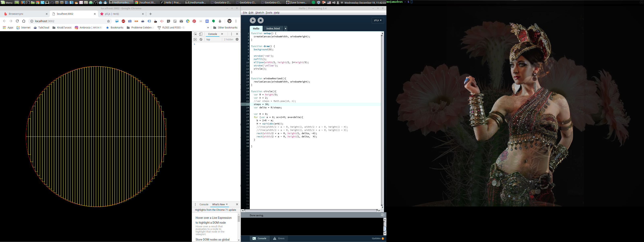
Task: Run the sketch with the Processing play button
Action: [253, 20]
